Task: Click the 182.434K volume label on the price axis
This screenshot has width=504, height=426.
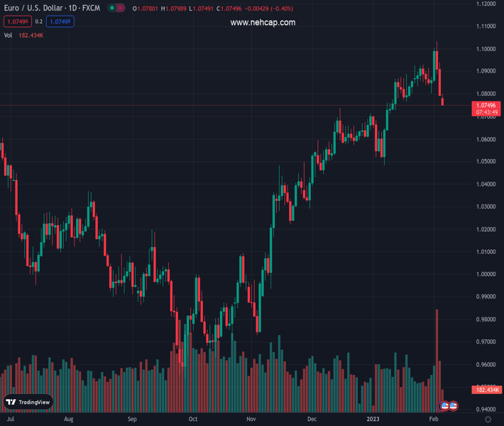Action: pyautogui.click(x=487, y=390)
